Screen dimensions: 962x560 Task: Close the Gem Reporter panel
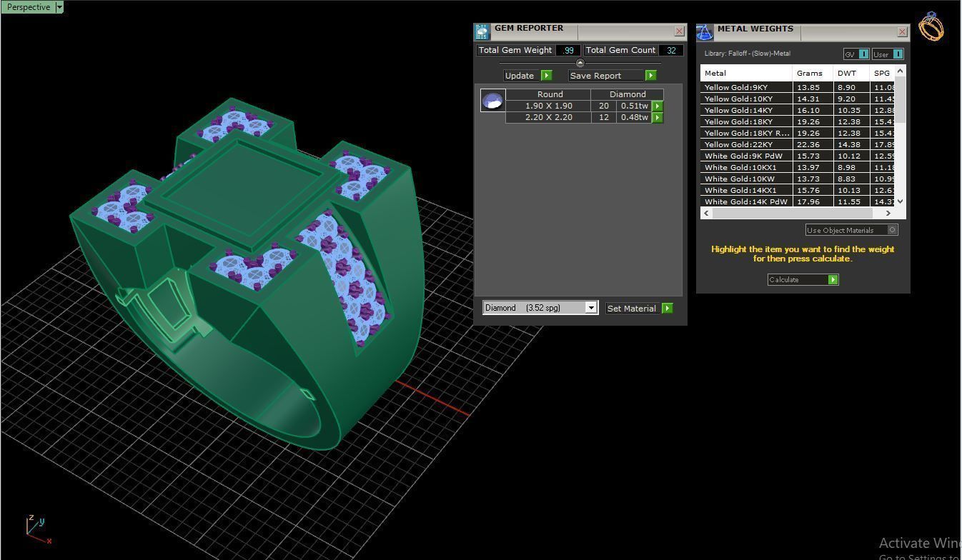tap(679, 31)
